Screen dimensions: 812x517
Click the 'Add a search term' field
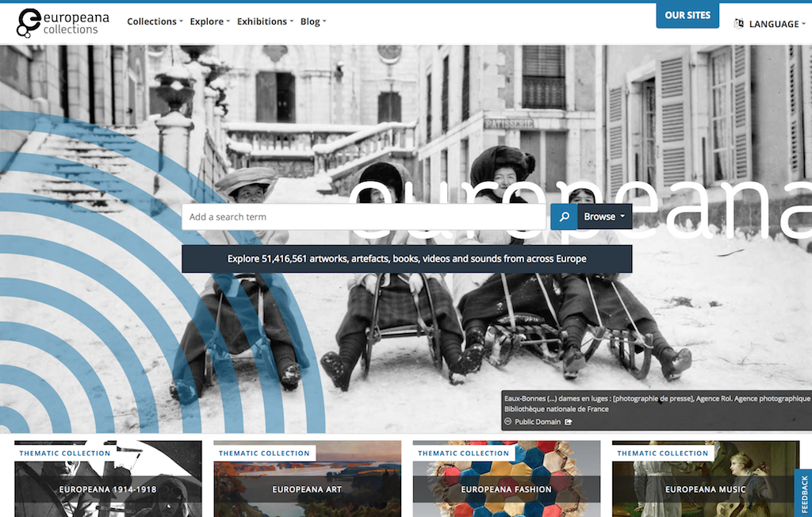(365, 216)
